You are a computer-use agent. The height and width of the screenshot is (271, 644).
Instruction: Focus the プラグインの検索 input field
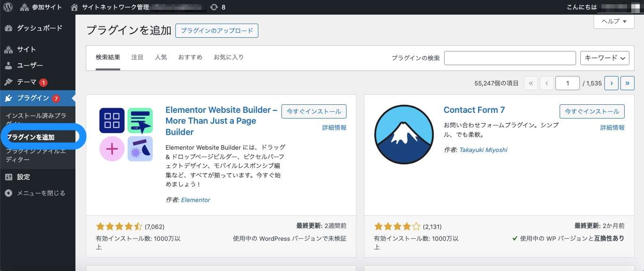[x=510, y=58]
